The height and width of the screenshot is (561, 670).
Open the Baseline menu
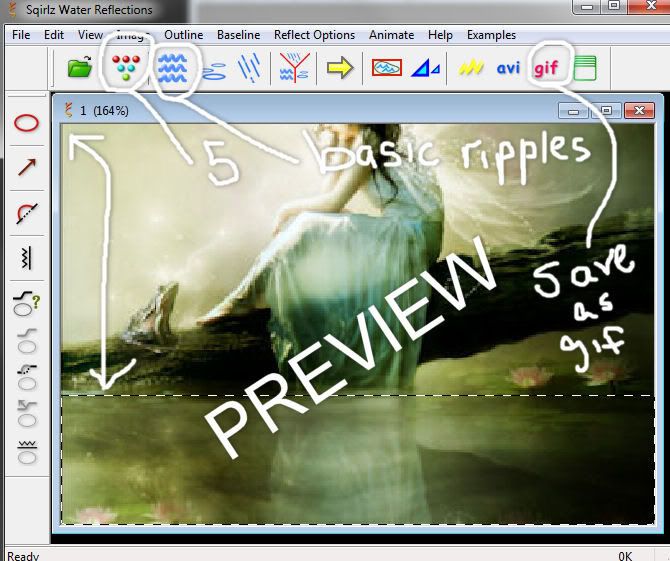point(238,35)
